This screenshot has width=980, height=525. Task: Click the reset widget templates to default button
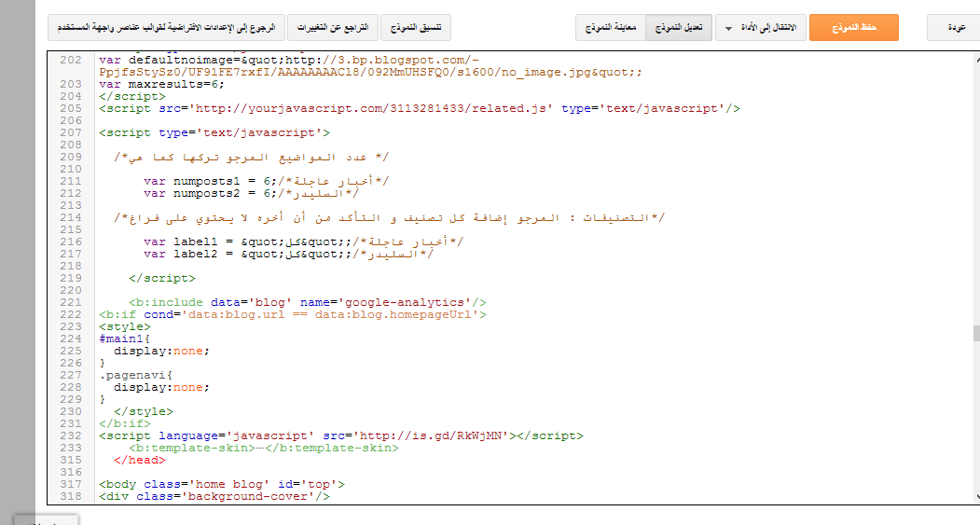click(166, 27)
